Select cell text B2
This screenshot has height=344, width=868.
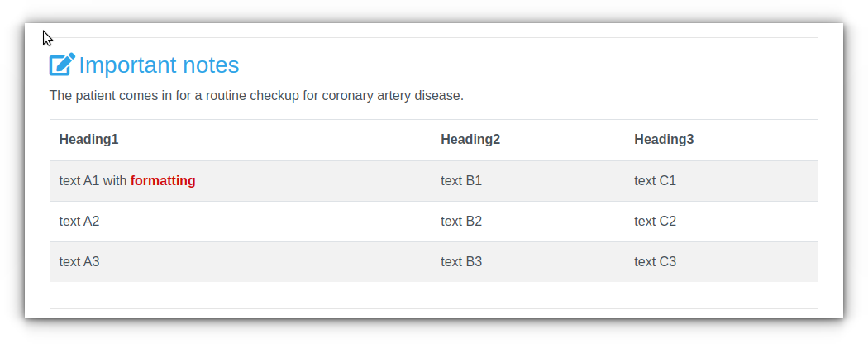pyautogui.click(x=461, y=222)
